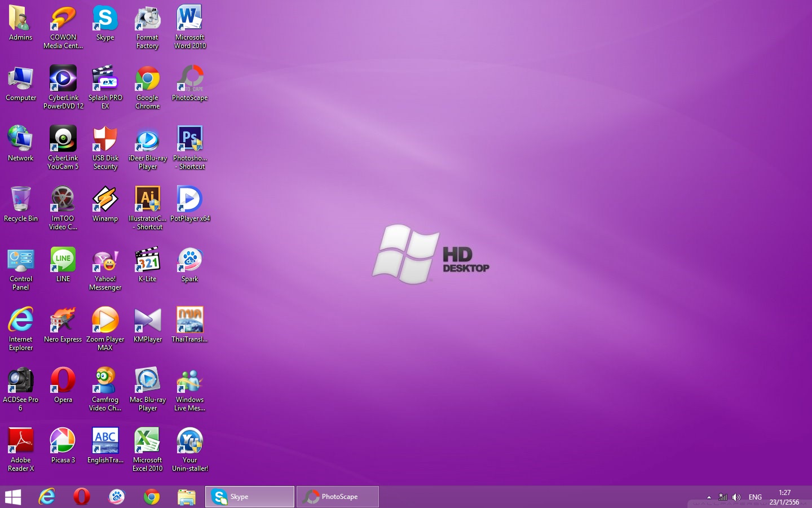
Task: Launch Spark browser from the taskbar
Action: [117, 497]
